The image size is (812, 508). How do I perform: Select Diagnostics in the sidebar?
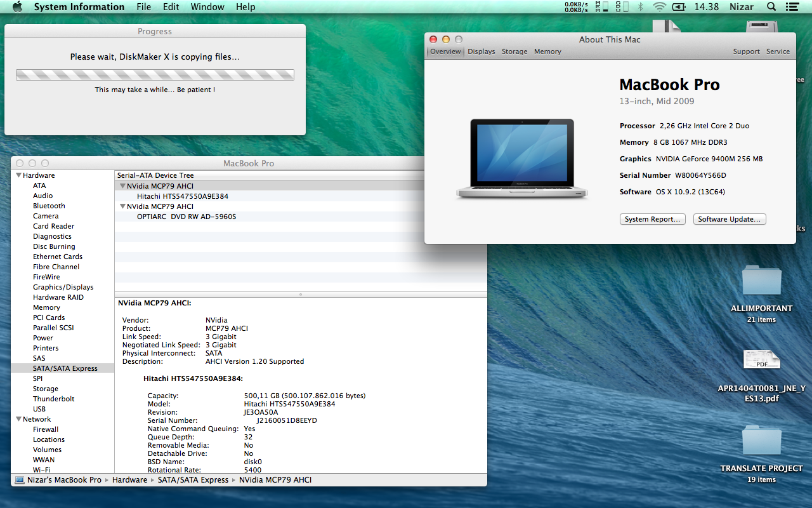[x=52, y=236]
